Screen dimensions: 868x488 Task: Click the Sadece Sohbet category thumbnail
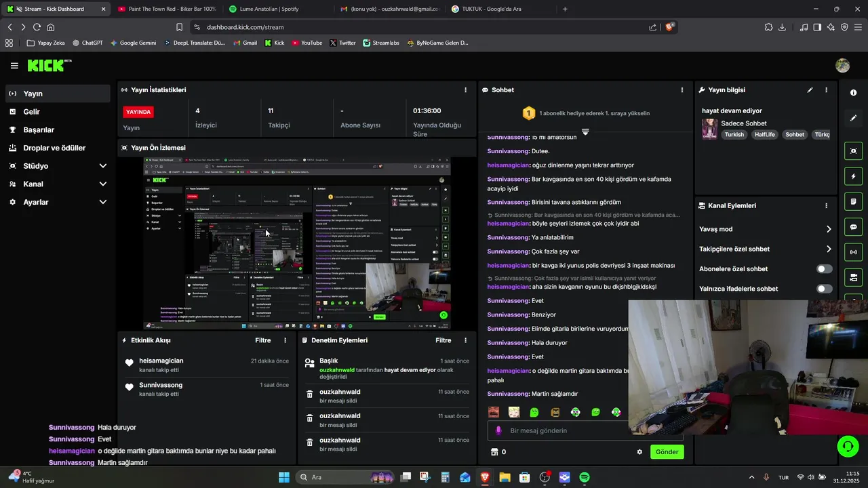pyautogui.click(x=709, y=129)
